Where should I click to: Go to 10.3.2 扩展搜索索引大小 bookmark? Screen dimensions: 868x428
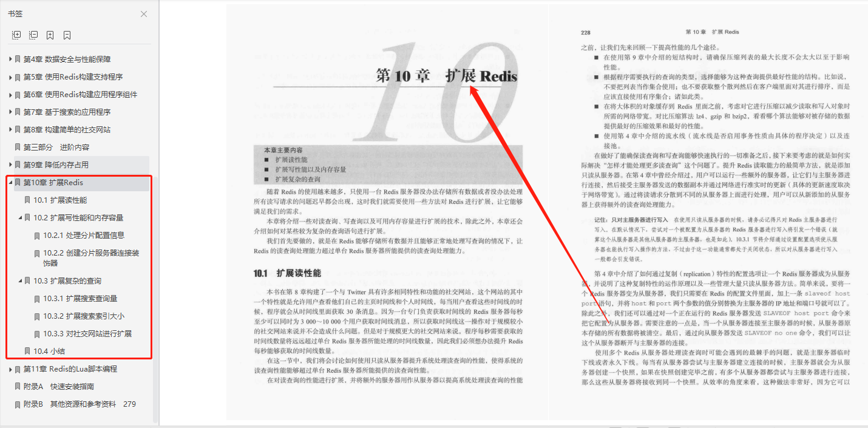point(84,316)
